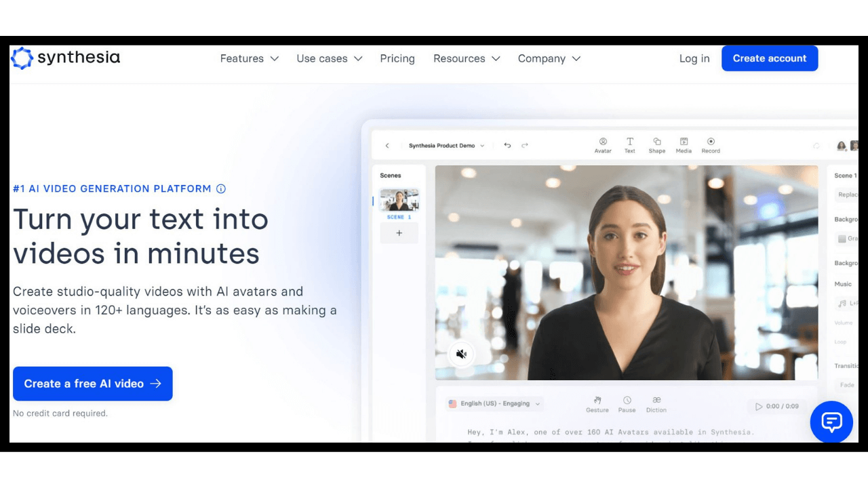
Task: Click the back chevron in demo editor
Action: pyautogui.click(x=387, y=146)
